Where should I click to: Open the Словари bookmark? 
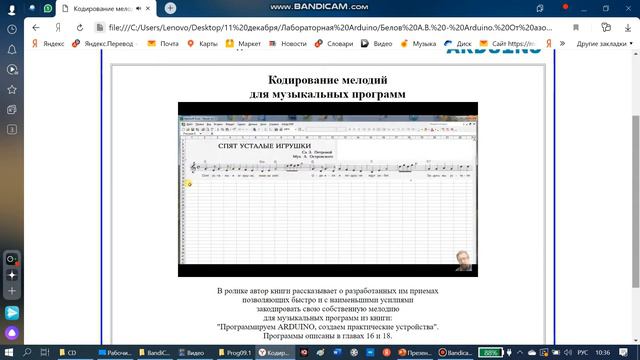pos(334,44)
